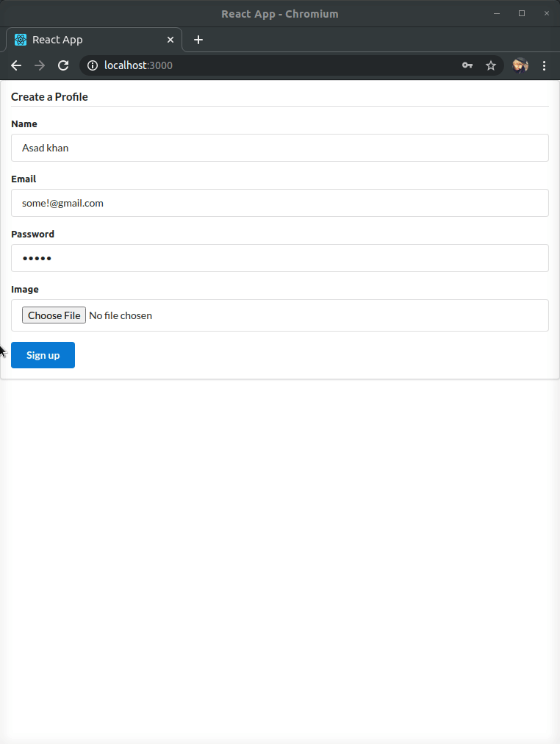Click the React logo favicon on tab
Image resolution: width=560 pixels, height=744 pixels.
(x=21, y=40)
